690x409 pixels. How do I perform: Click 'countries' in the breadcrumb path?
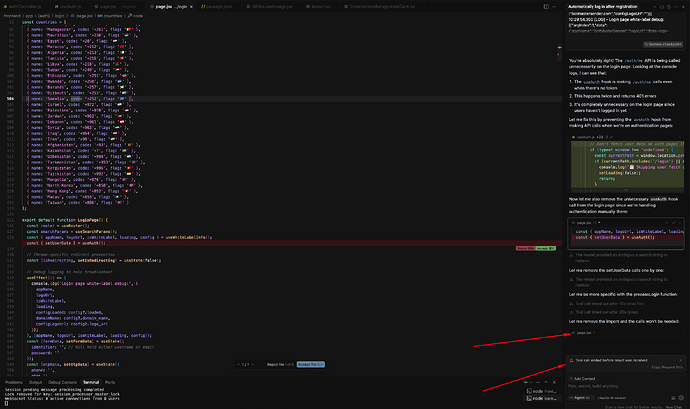click(x=113, y=16)
